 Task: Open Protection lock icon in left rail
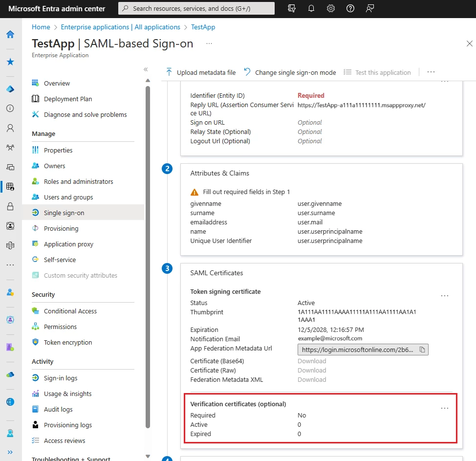click(x=10, y=206)
